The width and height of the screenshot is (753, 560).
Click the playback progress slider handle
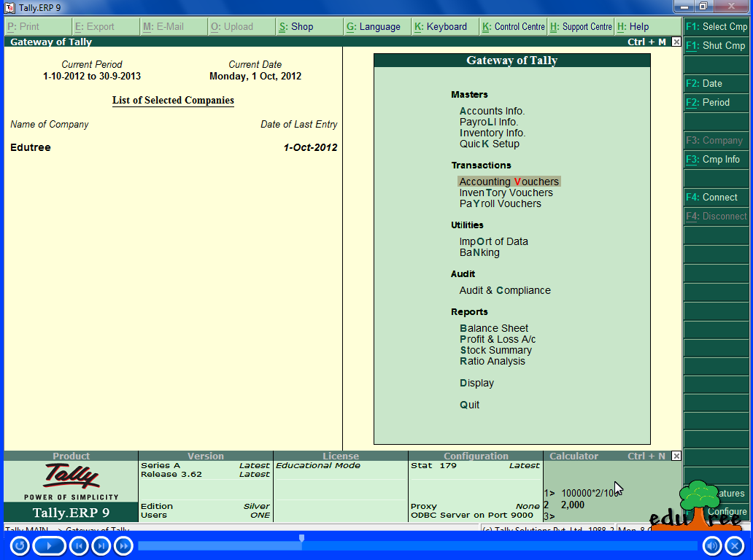tap(301, 538)
